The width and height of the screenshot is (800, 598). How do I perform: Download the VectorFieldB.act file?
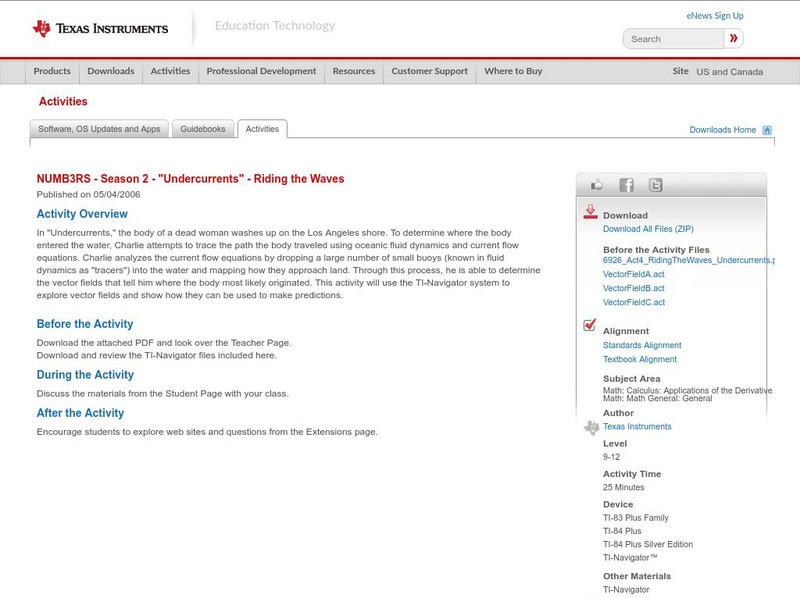[x=634, y=288]
